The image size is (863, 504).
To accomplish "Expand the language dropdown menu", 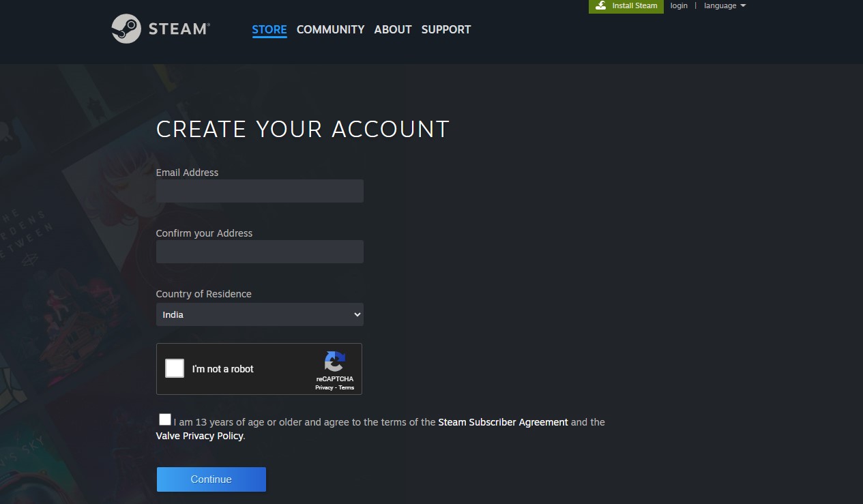I will 725,5.
